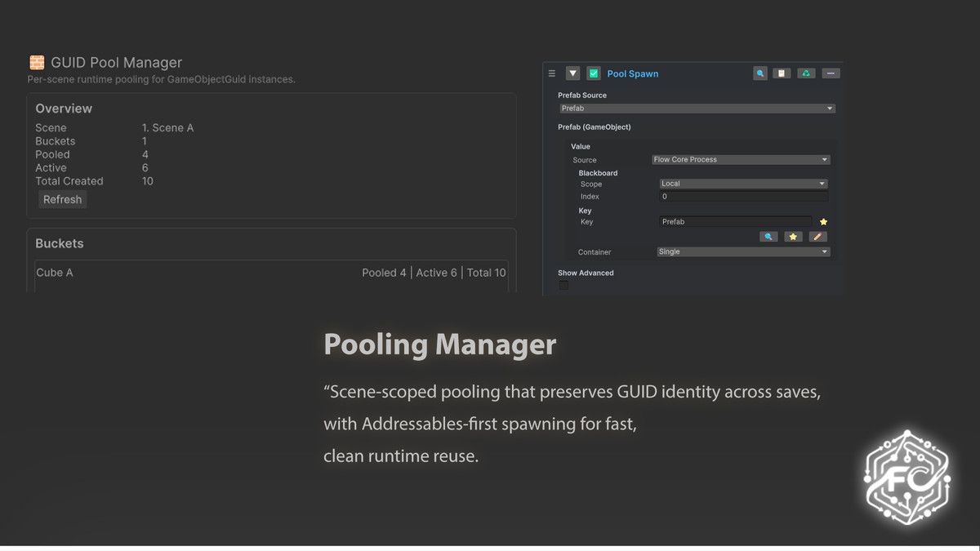The height and width of the screenshot is (551, 980).
Task: Disable the Pool Spawn enabled checkbox
Action: pyautogui.click(x=594, y=73)
